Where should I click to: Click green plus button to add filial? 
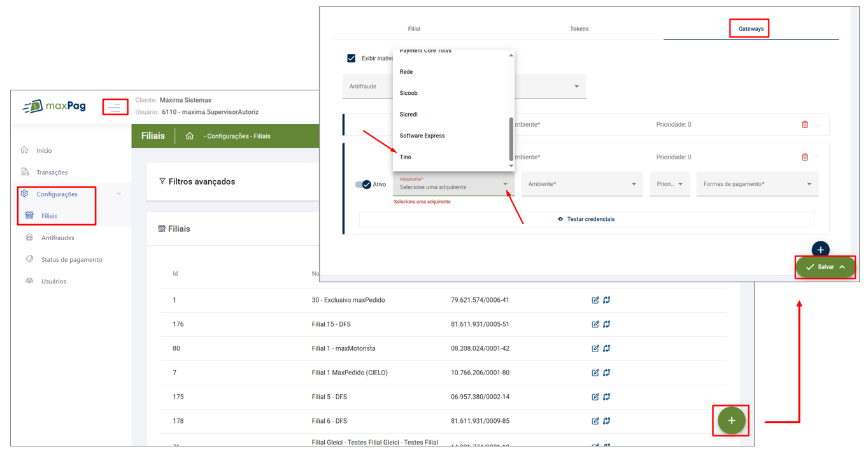point(731,420)
